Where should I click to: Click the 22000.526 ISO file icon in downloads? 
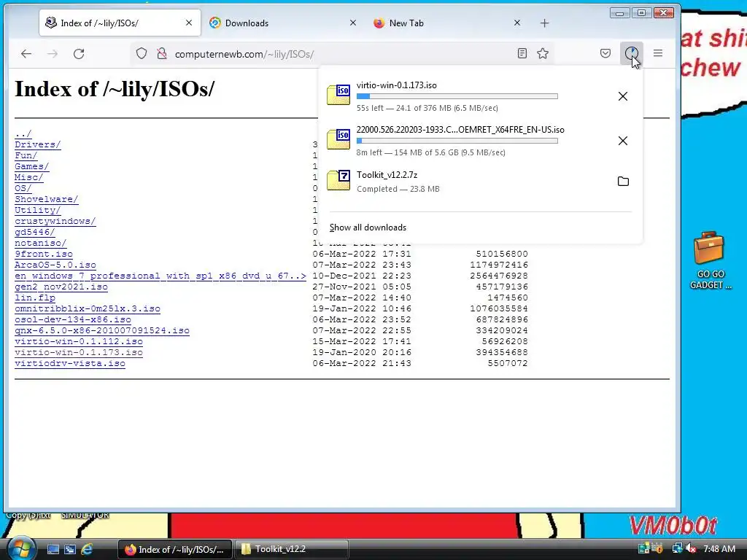tap(338, 139)
